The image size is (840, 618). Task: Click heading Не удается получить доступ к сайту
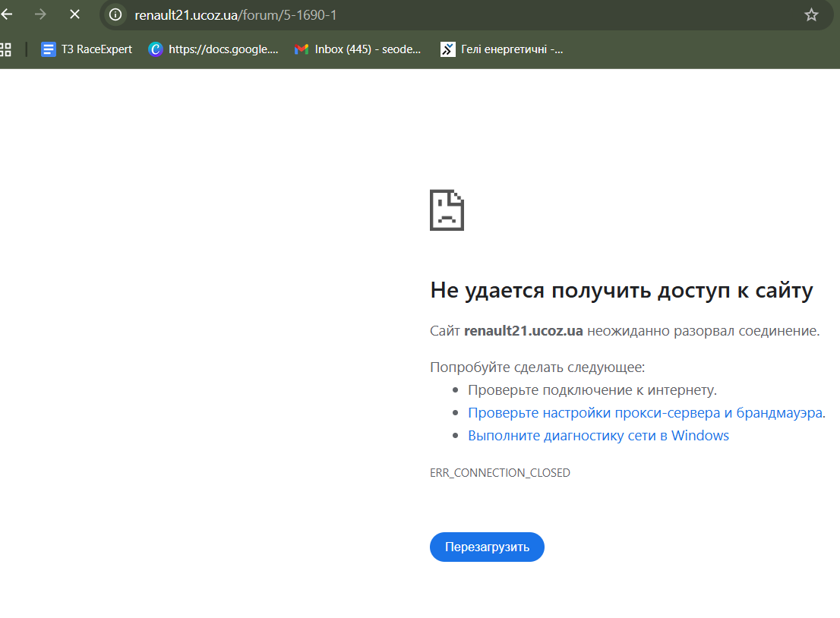point(621,291)
